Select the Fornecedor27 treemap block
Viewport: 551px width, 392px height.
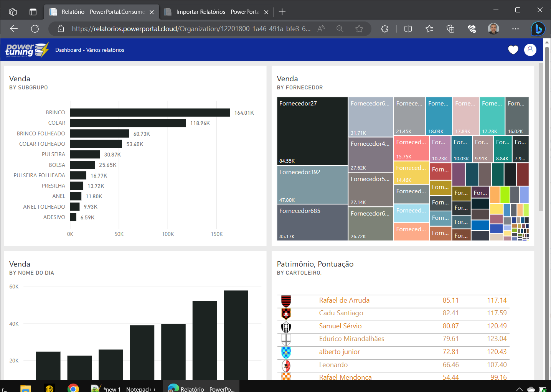point(312,131)
